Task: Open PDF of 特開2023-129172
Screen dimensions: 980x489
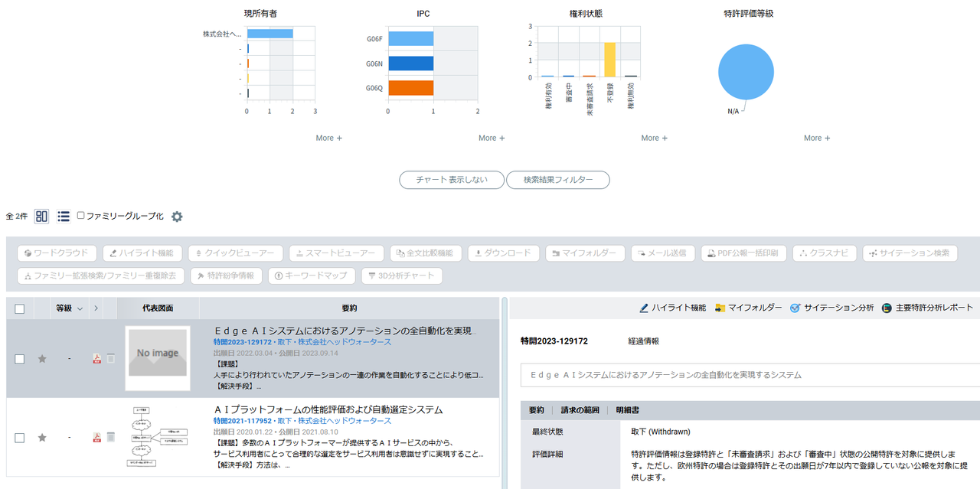Action: pyautogui.click(x=97, y=359)
